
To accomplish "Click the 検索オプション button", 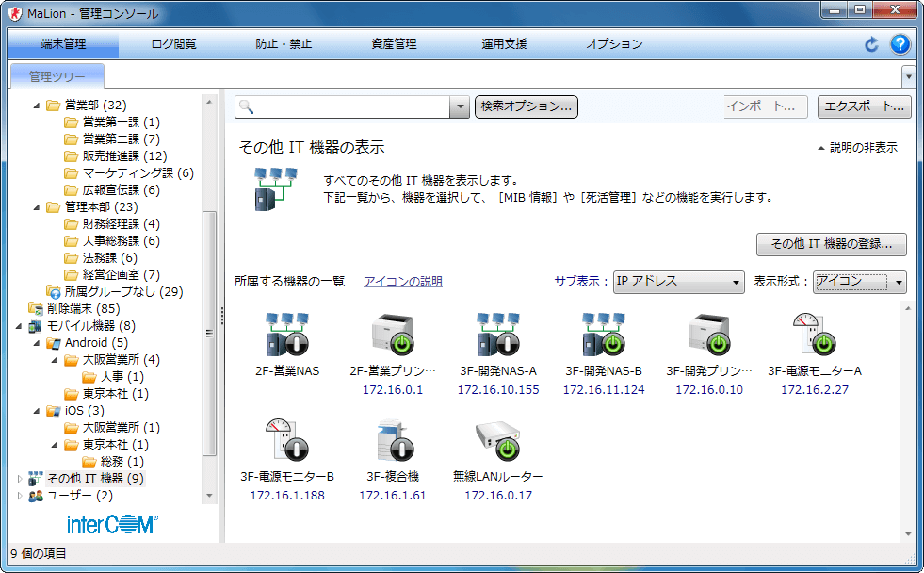I will (527, 107).
